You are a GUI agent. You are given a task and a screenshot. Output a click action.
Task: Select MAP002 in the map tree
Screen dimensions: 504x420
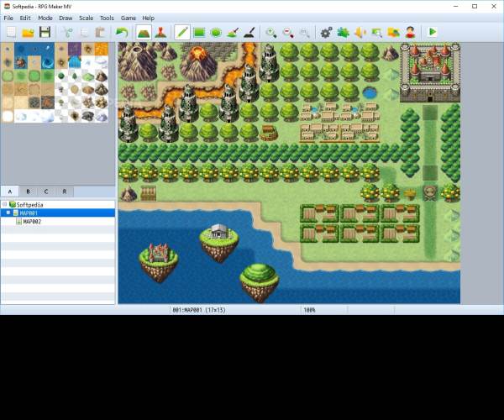(x=32, y=222)
